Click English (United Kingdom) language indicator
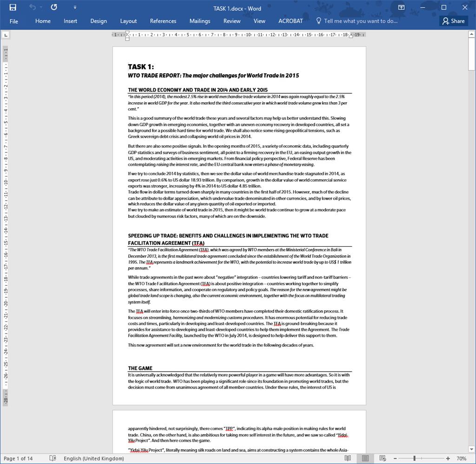 point(94,458)
